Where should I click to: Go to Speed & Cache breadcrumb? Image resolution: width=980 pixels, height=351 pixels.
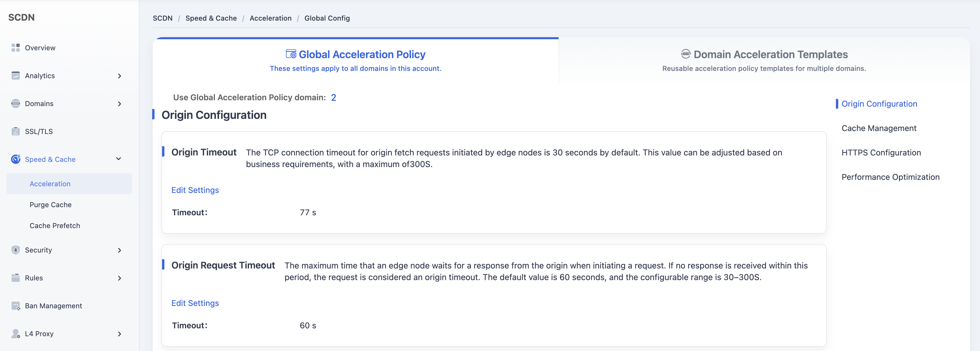click(x=211, y=18)
